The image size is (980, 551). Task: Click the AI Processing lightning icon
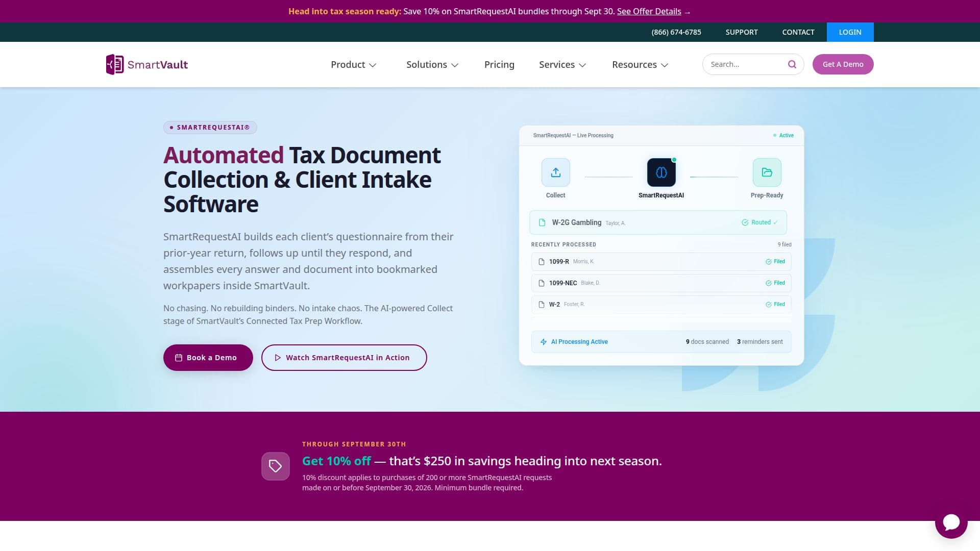pyautogui.click(x=544, y=342)
